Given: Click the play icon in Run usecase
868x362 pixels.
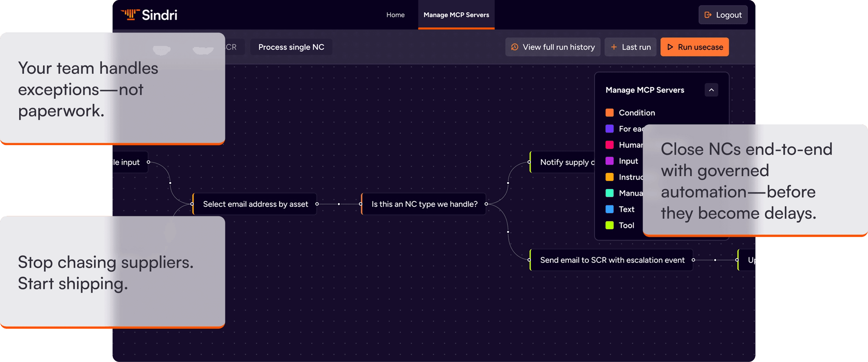Looking at the screenshot, I should (x=670, y=47).
